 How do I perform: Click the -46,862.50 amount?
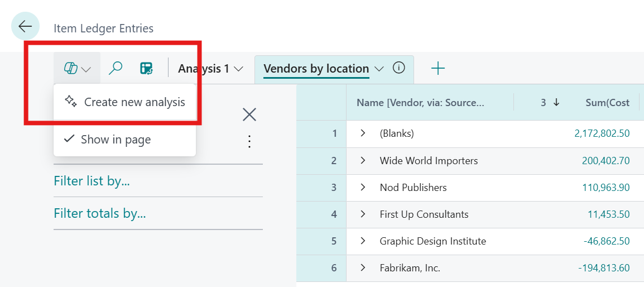pyautogui.click(x=607, y=241)
